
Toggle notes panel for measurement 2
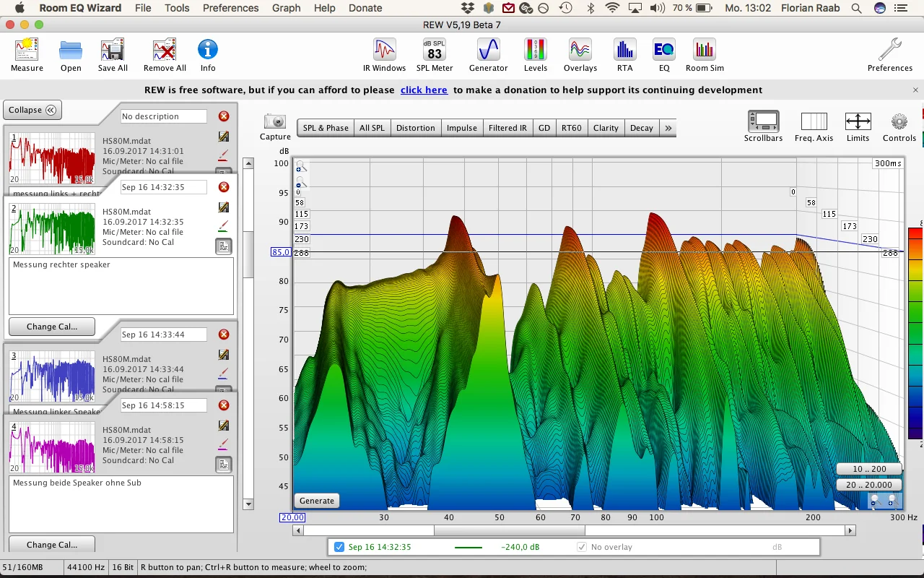224,246
